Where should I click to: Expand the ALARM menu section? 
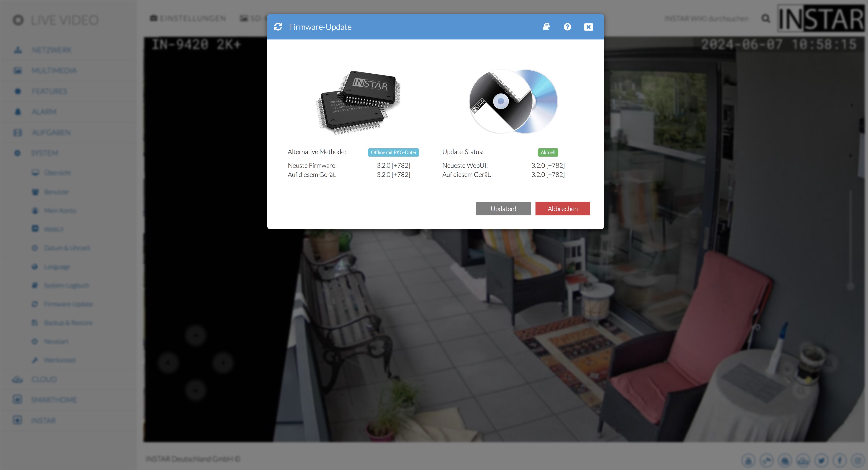(44, 112)
